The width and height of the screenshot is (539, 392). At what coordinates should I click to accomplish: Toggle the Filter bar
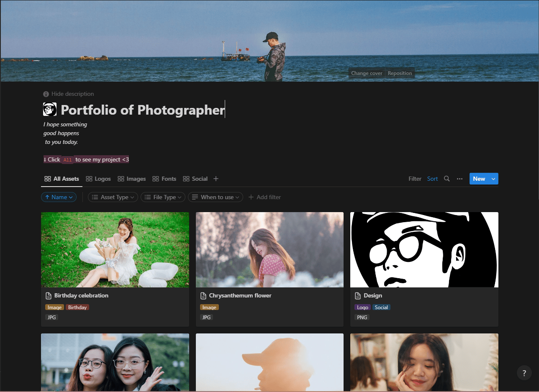(x=415, y=179)
